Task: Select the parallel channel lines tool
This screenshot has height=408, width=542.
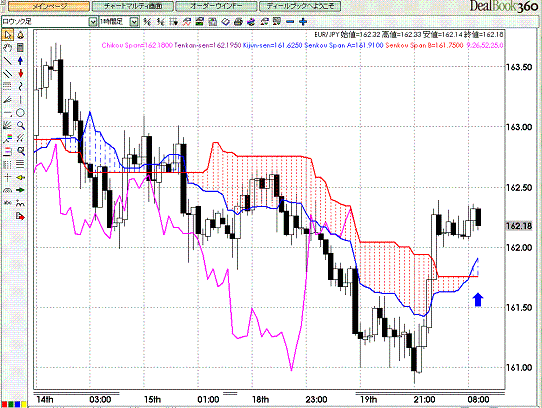Action: 8,74
